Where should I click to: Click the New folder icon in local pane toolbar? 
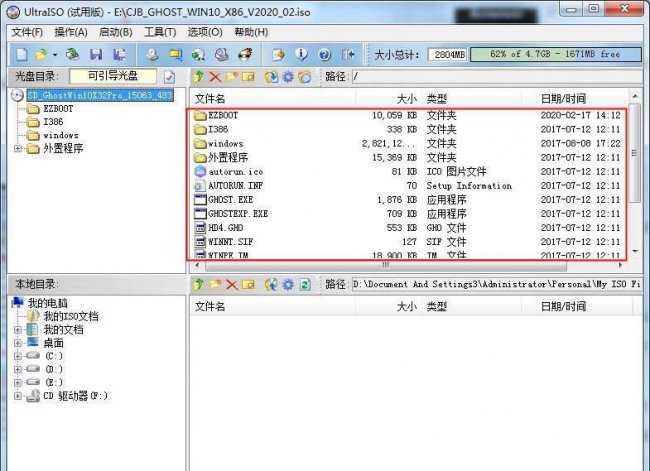tap(215, 284)
